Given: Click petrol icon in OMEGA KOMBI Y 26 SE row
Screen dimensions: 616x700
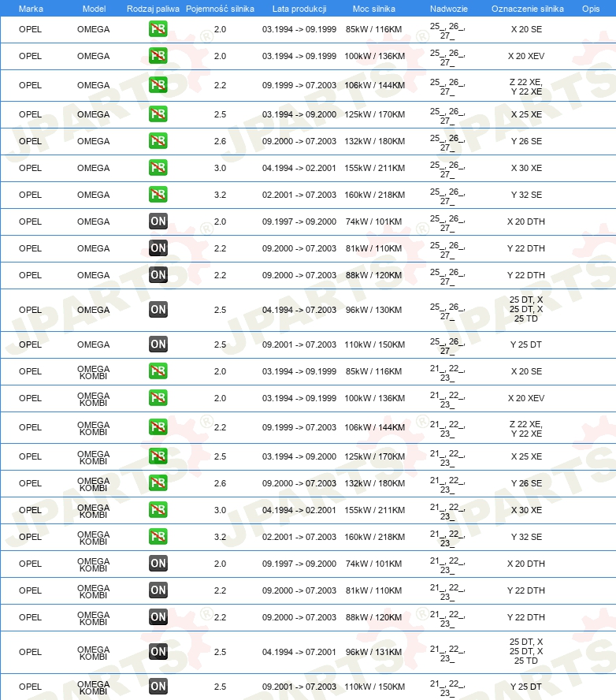Looking at the screenshot, I should coord(158,483).
